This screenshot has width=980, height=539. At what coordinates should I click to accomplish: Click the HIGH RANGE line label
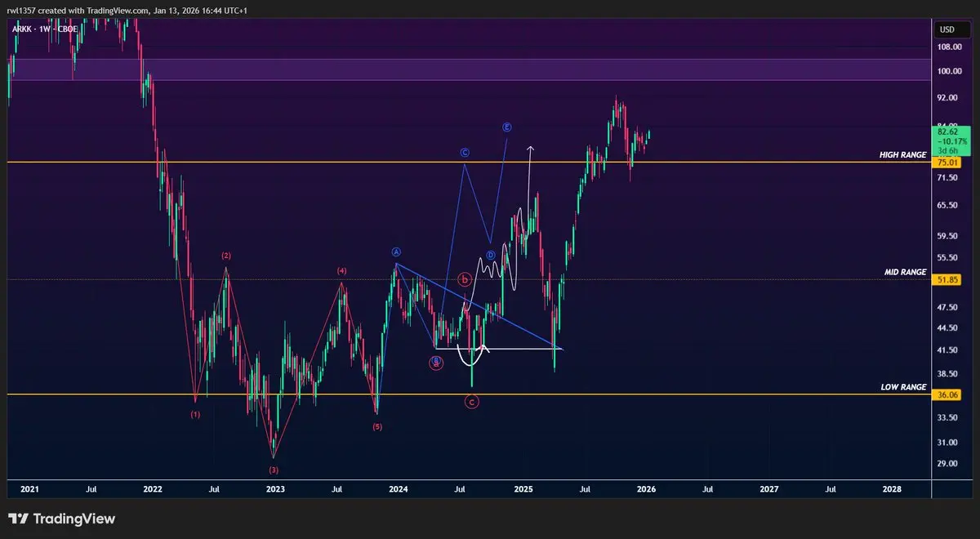pyautogui.click(x=903, y=154)
